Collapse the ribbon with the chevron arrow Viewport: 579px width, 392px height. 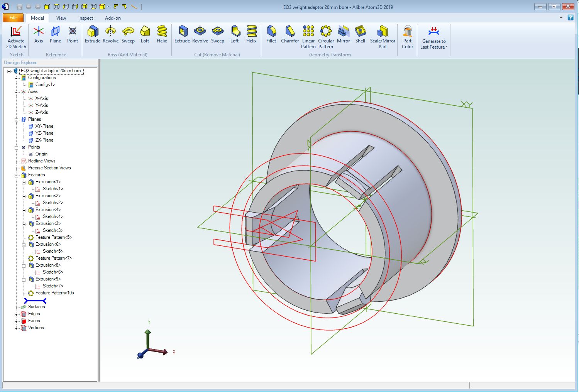561,17
